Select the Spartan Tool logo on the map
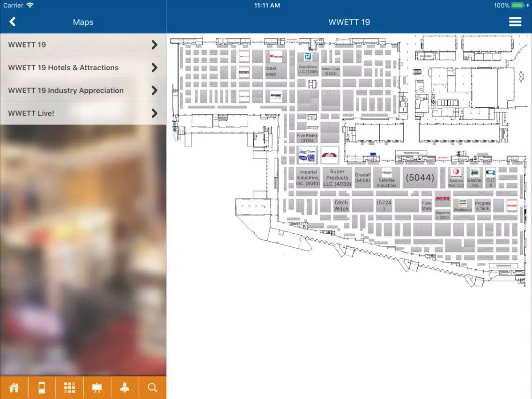Image resolution: width=532 pixels, height=399 pixels. [x=456, y=172]
